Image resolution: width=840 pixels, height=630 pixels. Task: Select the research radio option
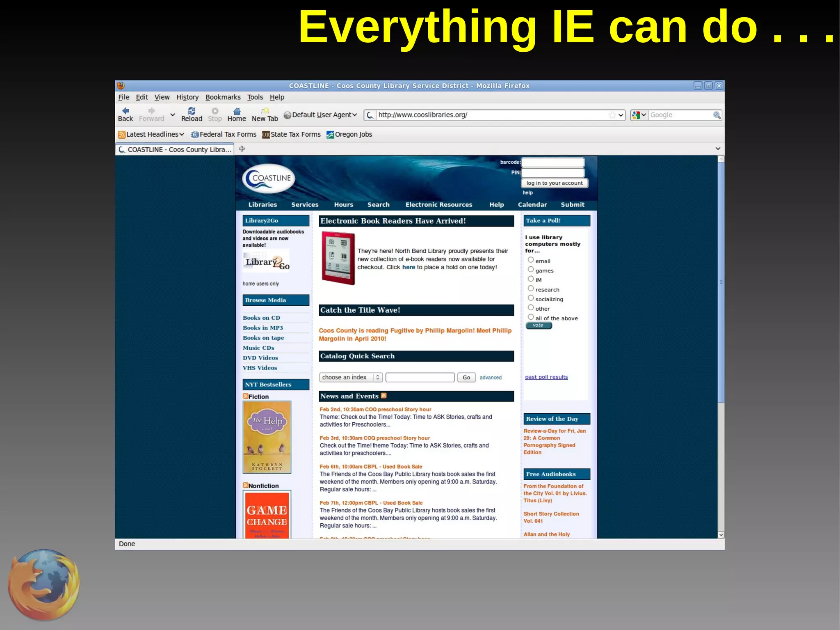(531, 289)
